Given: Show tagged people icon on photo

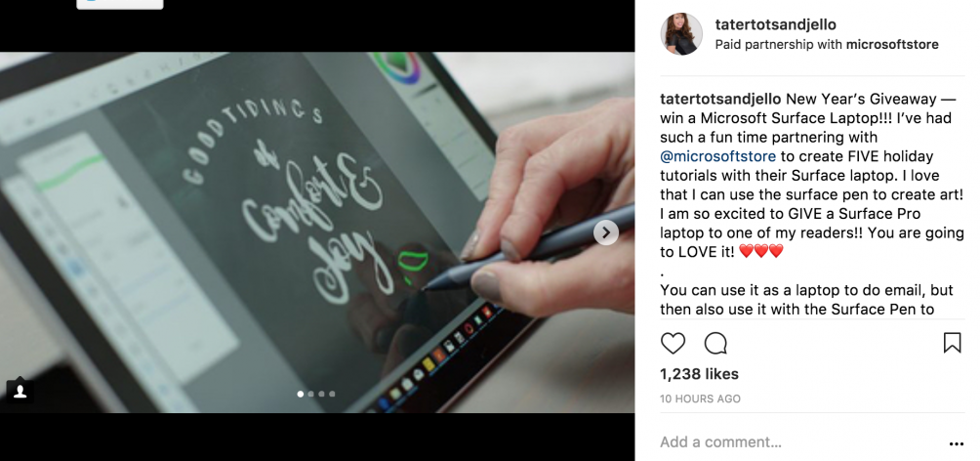Looking at the screenshot, I should point(20,391).
